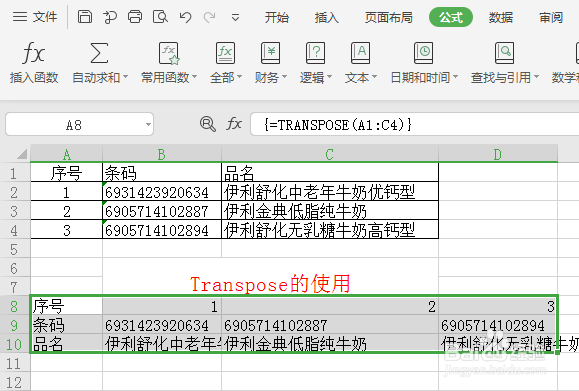Viewport: 579px width, 391px height.
Task: Click the formula bar with TRANSPOSE formula
Action: pos(415,124)
